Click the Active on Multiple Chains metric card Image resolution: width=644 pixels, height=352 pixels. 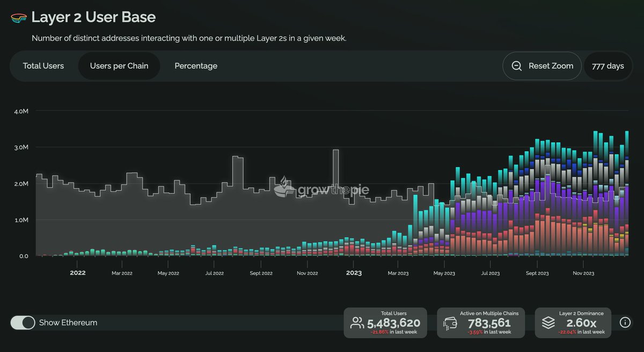pyautogui.click(x=481, y=322)
